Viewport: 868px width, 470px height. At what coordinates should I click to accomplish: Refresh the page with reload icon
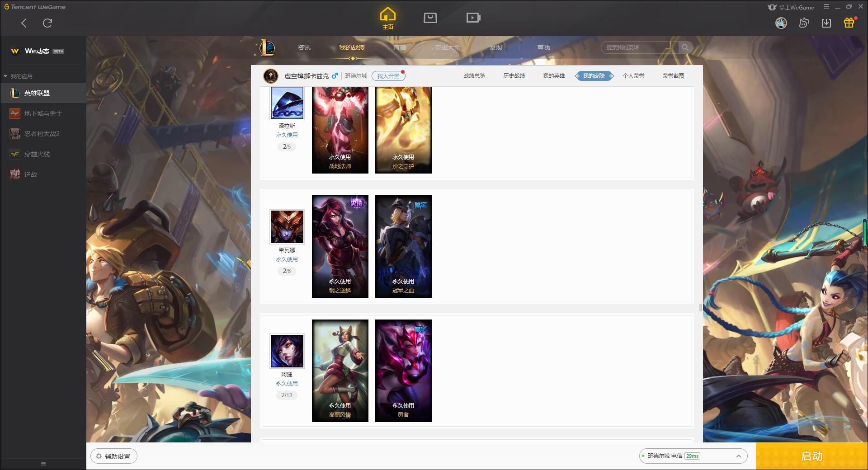(47, 23)
